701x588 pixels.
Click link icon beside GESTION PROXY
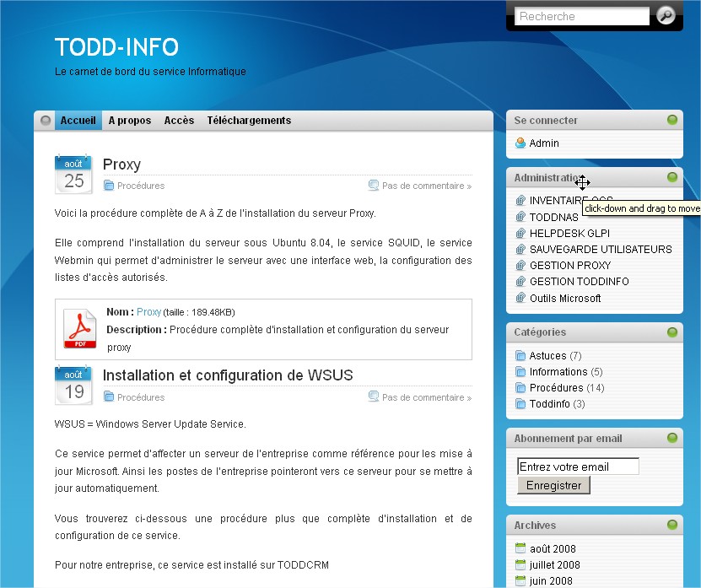pyautogui.click(x=520, y=265)
